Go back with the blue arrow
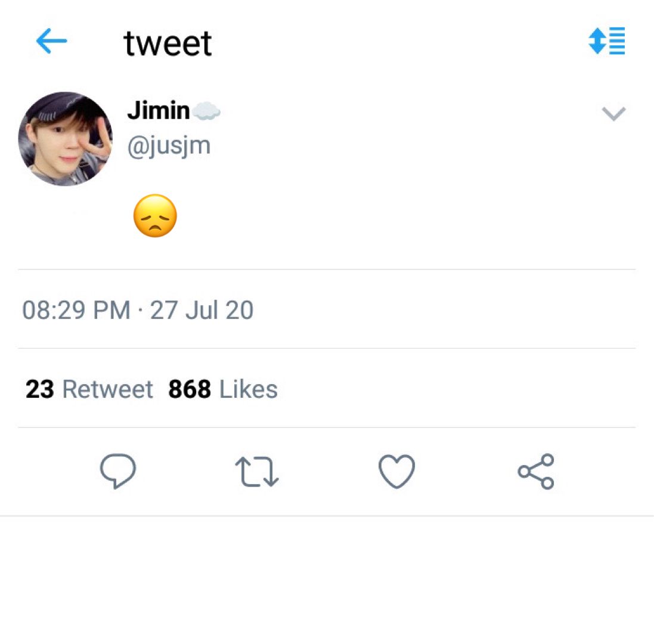Viewport: 654px width, 644px height. 51,41
